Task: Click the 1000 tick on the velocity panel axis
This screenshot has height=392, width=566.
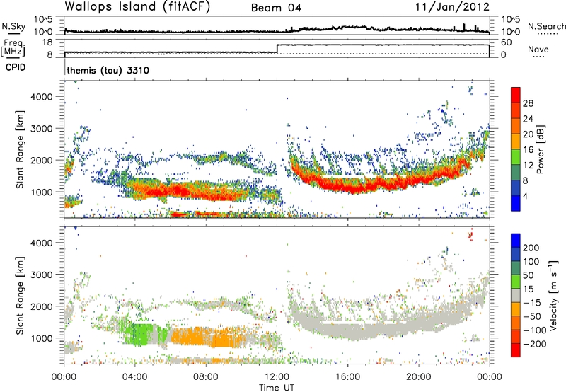Action: coord(42,338)
